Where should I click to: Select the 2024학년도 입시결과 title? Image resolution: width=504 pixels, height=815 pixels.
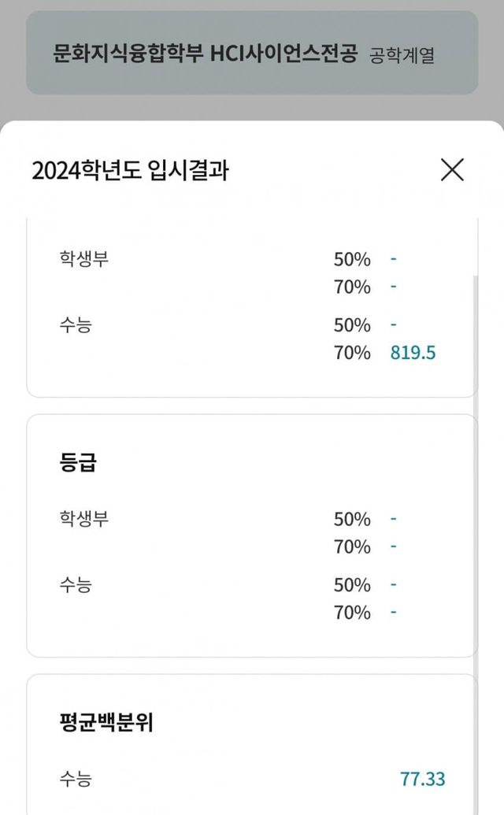pyautogui.click(x=130, y=170)
